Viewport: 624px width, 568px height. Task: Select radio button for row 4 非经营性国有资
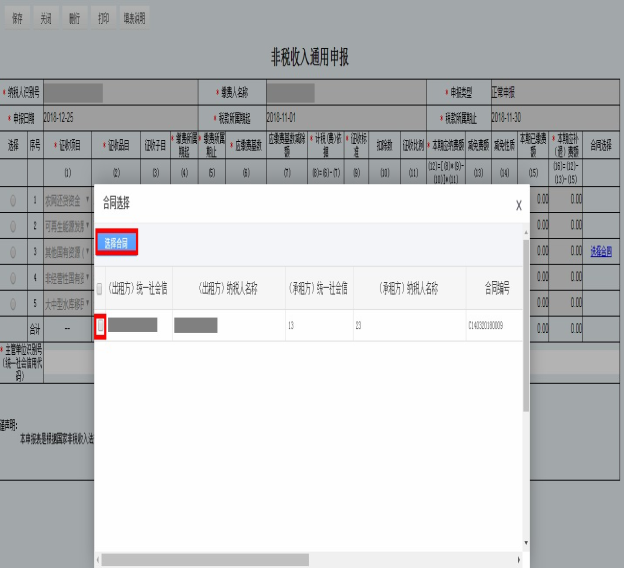tap(13, 278)
